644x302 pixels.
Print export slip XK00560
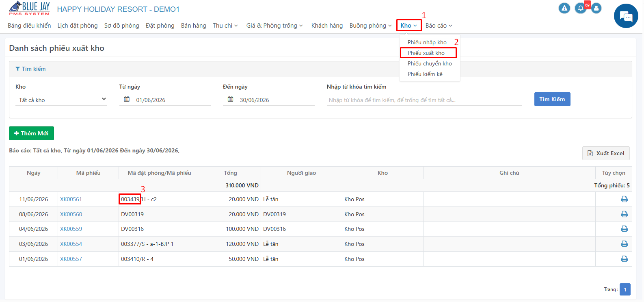point(624,214)
